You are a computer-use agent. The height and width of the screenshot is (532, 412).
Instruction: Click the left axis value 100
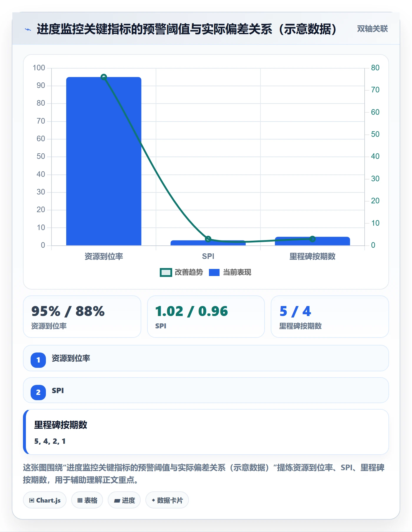[39, 68]
